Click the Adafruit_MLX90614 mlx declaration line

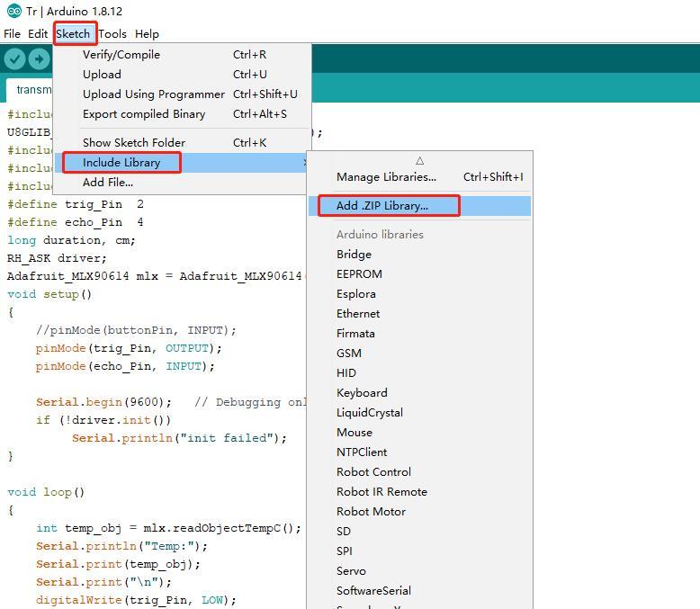pos(157,276)
